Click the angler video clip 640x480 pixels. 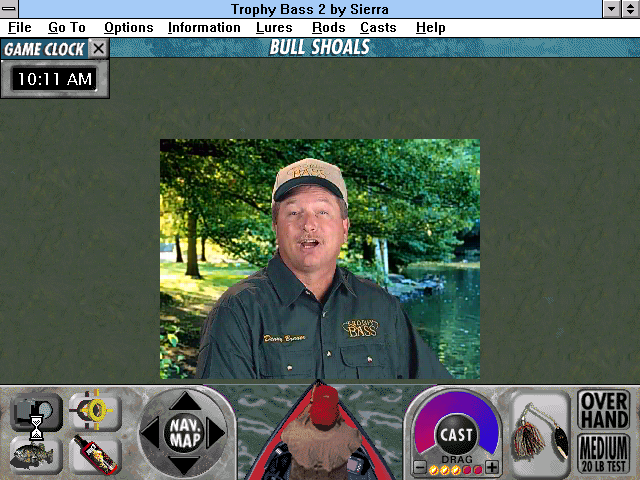point(320,259)
